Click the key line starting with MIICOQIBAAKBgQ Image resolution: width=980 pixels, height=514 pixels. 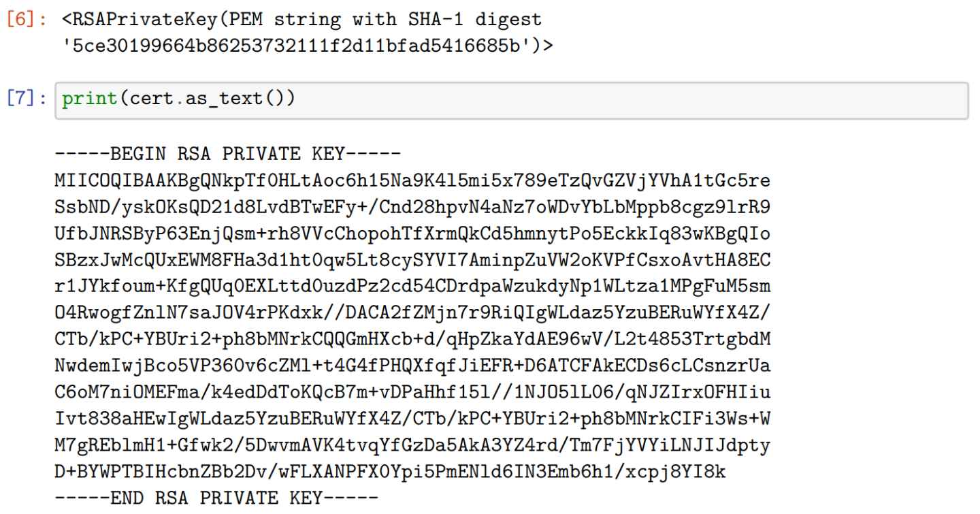coord(412,181)
